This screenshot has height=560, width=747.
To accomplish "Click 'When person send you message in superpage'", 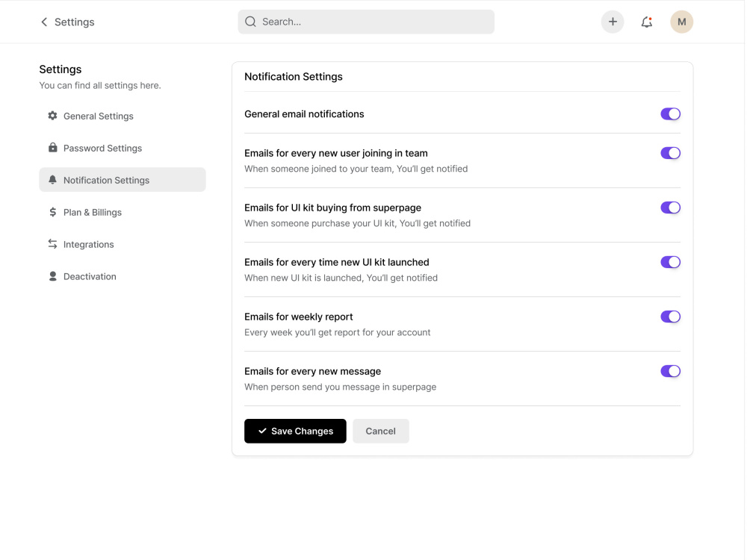I will pyautogui.click(x=340, y=387).
